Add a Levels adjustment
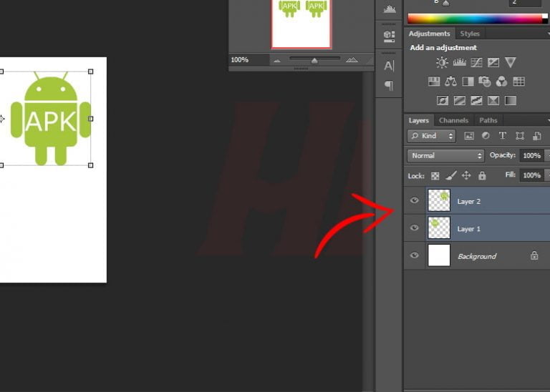This screenshot has height=392, width=550. (x=459, y=63)
